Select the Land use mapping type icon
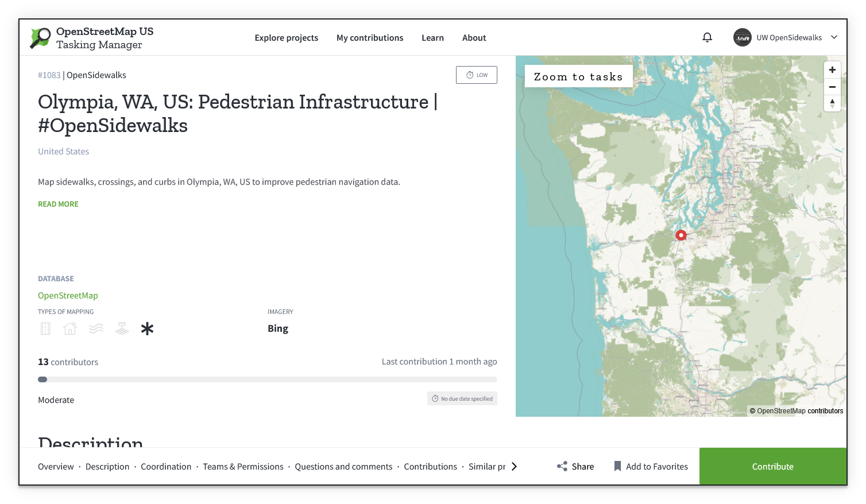 point(122,328)
